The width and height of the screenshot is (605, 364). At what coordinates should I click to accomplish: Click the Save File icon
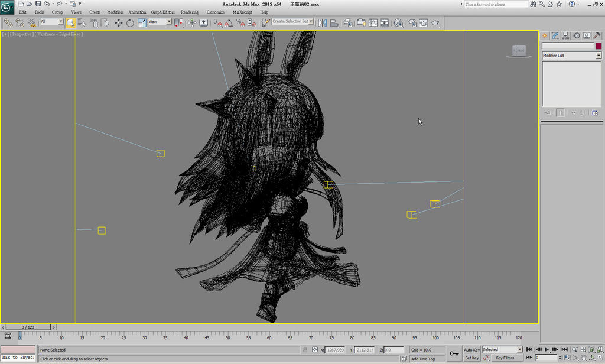pos(38,4)
